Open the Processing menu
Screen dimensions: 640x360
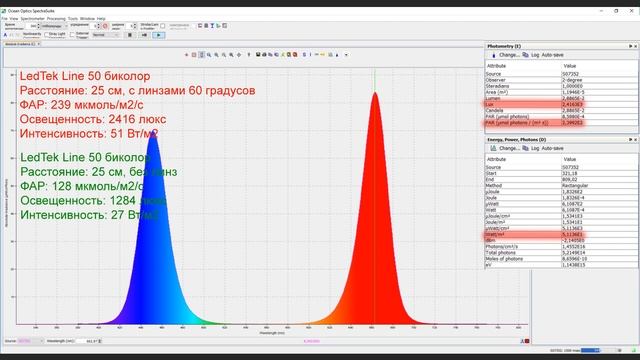pyautogui.click(x=56, y=19)
